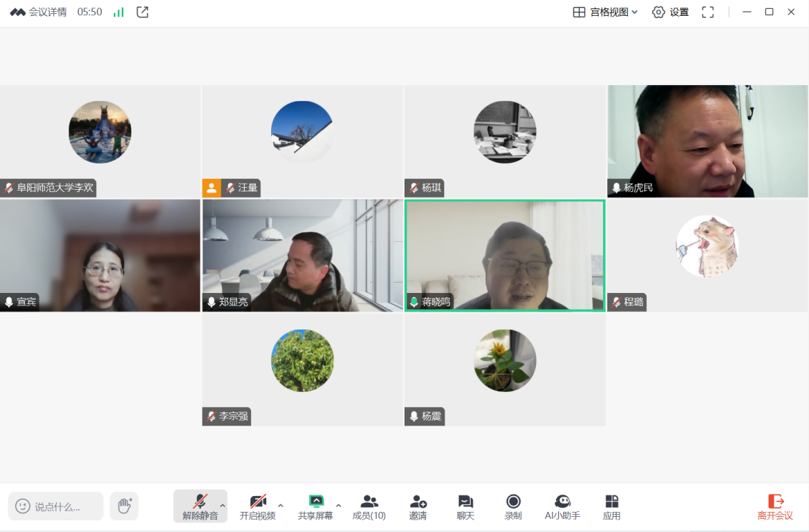Click the 说点什么 message input field
This screenshot has width=809, height=532.
click(x=57, y=506)
